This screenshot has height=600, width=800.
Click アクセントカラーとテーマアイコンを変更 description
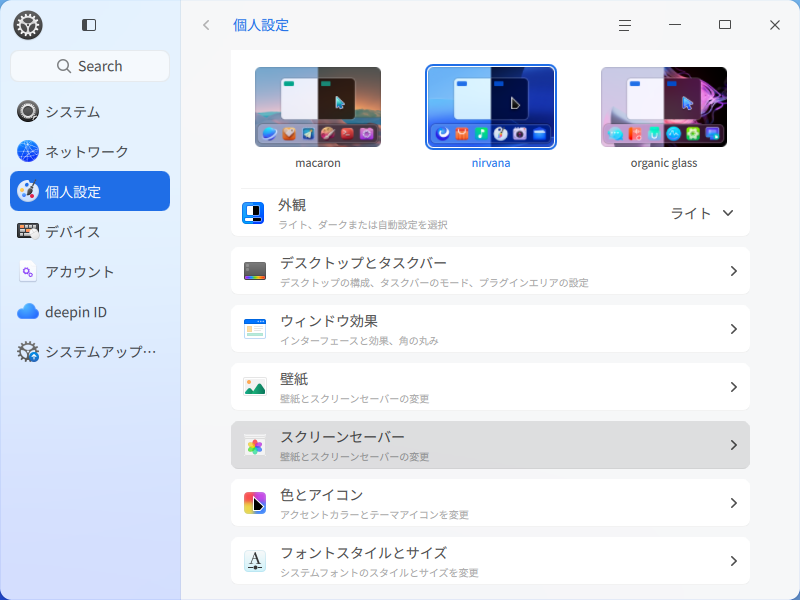coord(374,514)
